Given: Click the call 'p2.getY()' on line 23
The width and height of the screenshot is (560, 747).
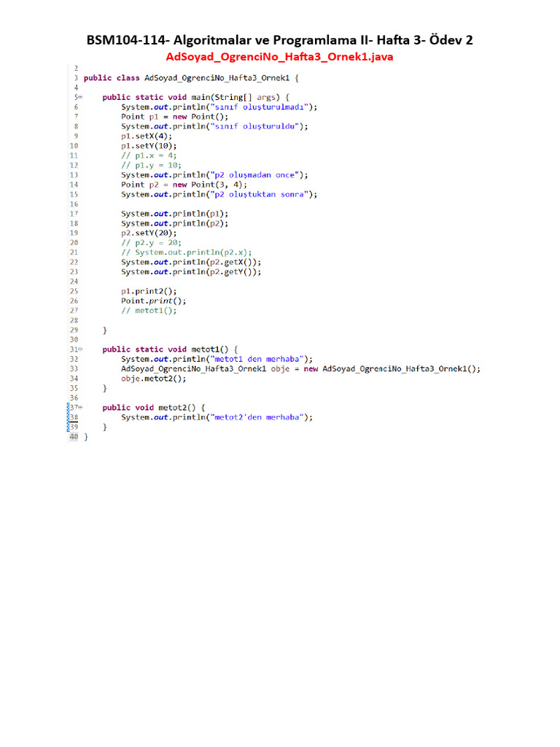Looking at the screenshot, I should 231,272.
